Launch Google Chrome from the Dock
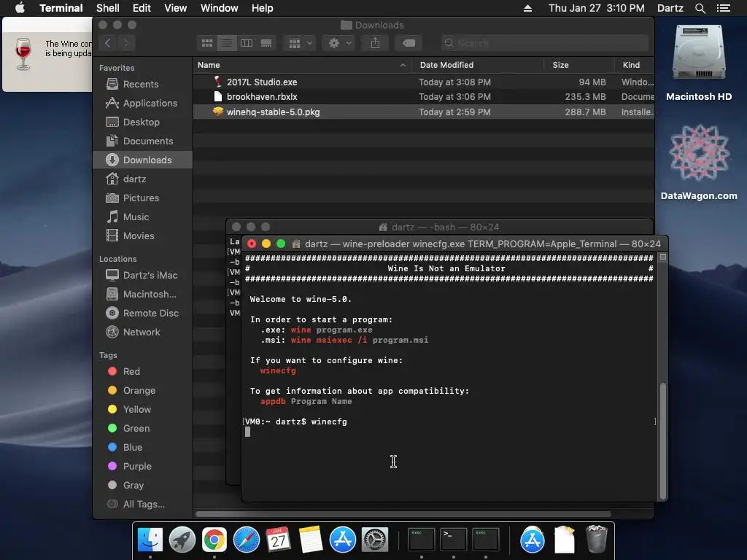The image size is (747, 560). pos(214,540)
